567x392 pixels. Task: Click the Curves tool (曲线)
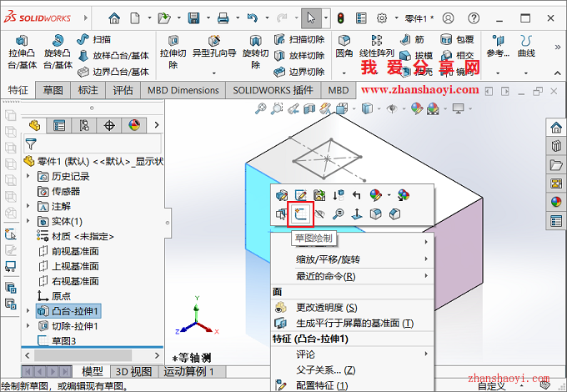click(x=526, y=46)
